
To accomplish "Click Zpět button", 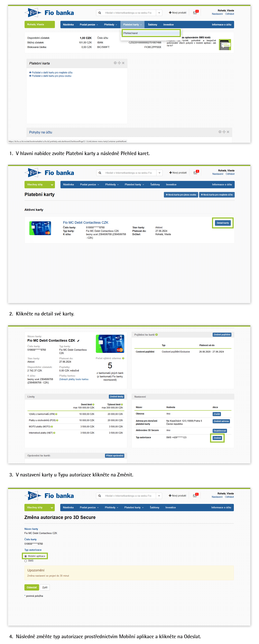I will [x=45, y=588].
